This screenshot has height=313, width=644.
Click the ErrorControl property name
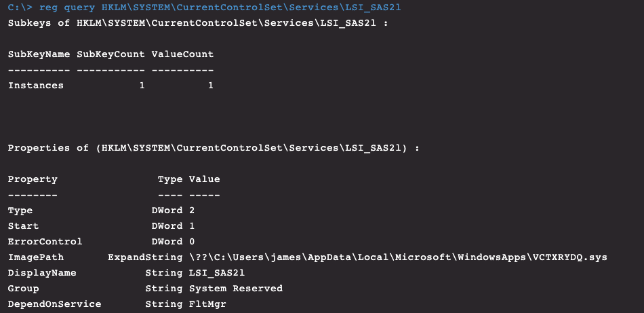(x=45, y=242)
